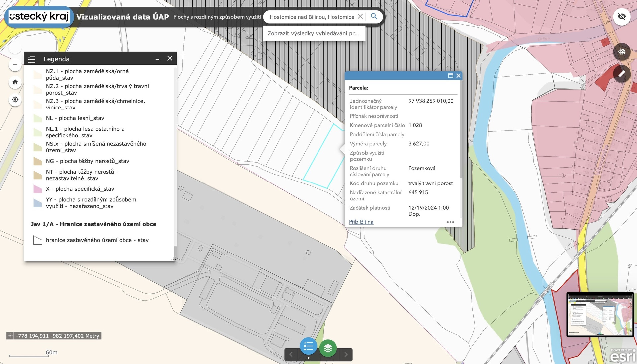Image resolution: width=637 pixels, height=364 pixels.
Task: Close the Parcela popup
Action: tap(459, 76)
